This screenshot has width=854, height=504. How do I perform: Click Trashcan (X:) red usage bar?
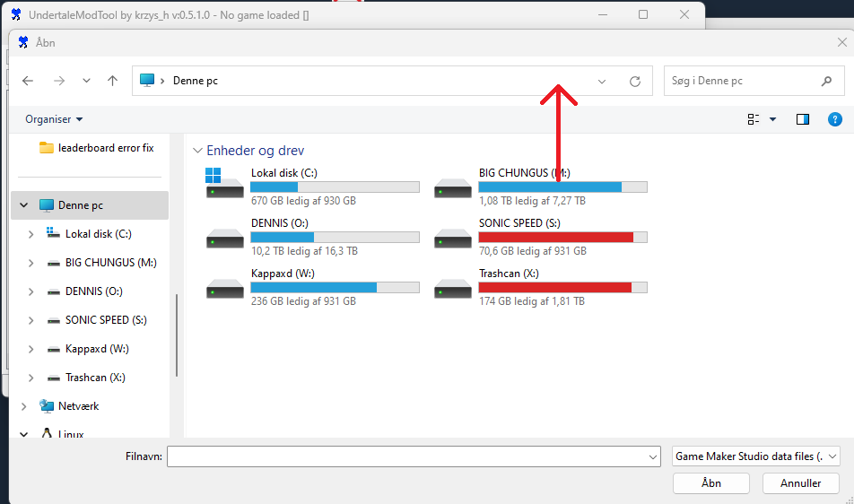562,287
